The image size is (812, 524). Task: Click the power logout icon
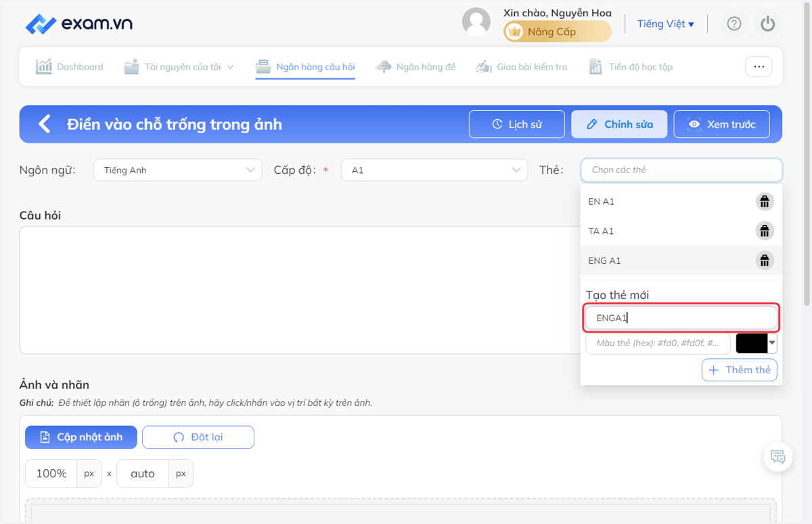point(767,24)
